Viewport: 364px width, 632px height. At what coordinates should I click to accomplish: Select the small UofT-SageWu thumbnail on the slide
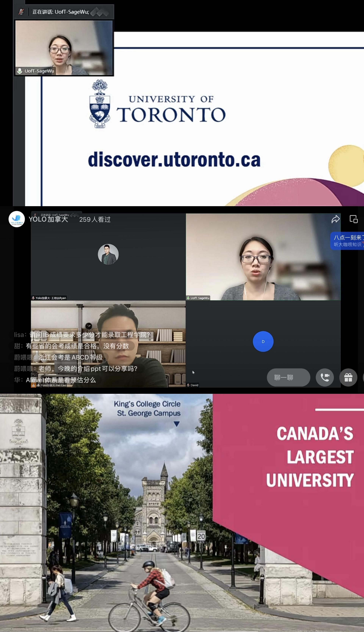coord(64,48)
